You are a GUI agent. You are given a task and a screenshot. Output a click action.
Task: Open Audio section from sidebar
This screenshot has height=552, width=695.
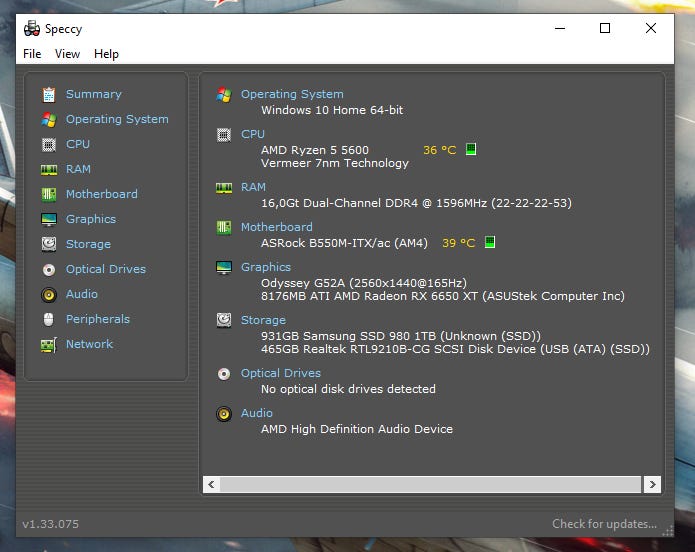pos(82,294)
